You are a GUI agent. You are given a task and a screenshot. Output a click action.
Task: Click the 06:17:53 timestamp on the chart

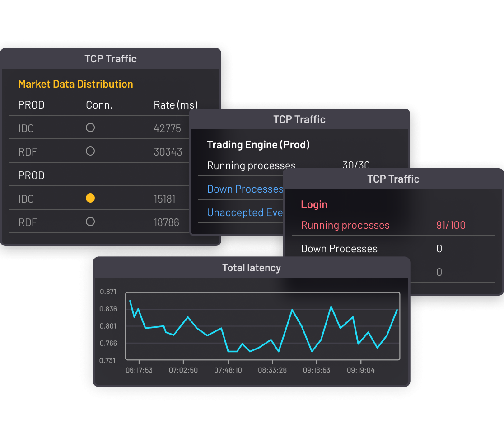[x=140, y=370]
